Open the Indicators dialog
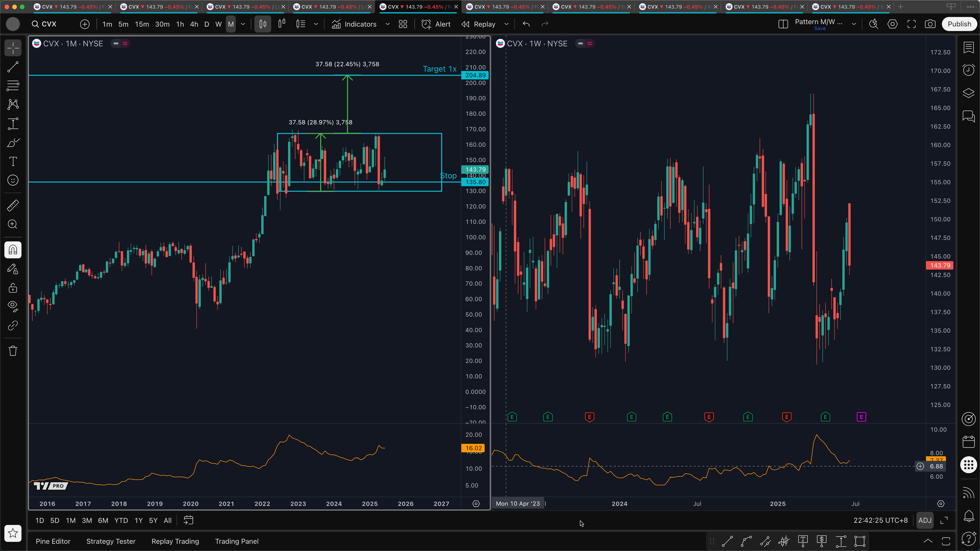The image size is (980, 551). (354, 24)
